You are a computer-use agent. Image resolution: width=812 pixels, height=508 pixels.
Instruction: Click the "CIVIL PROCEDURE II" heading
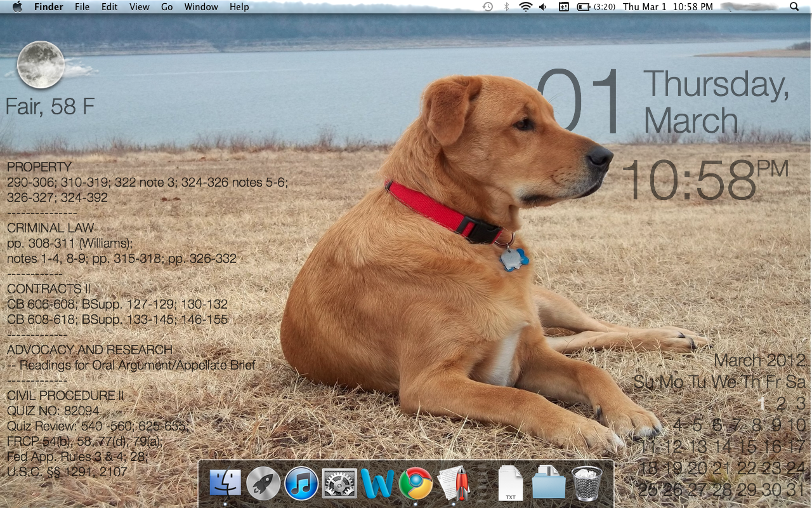click(65, 396)
